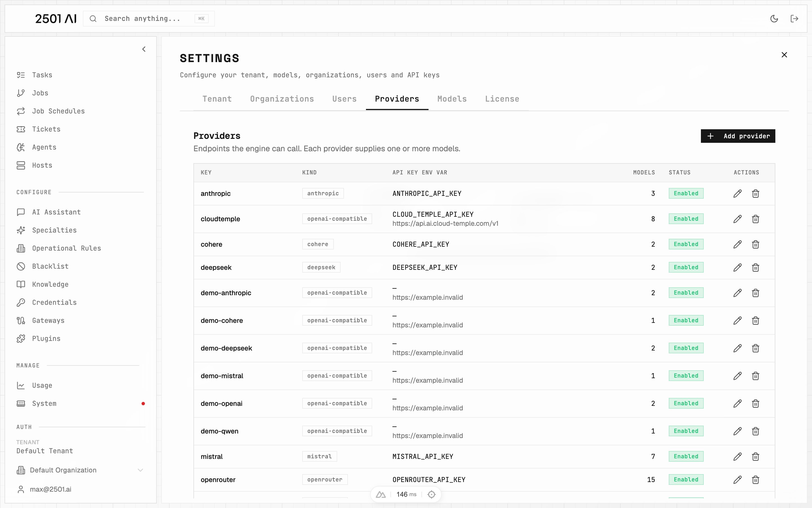The height and width of the screenshot is (508, 812).
Task: Delete the cloudtemple provider
Action: point(755,219)
